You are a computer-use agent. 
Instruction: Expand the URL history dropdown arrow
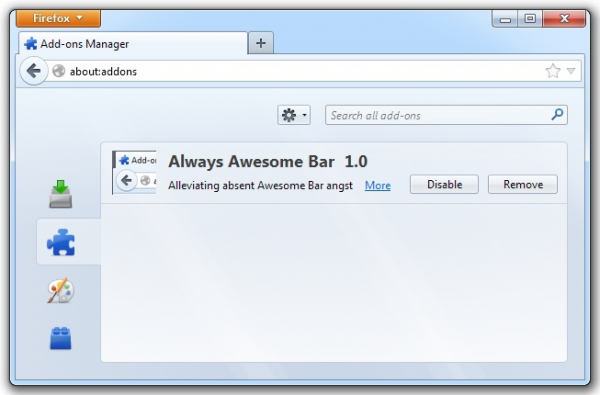pos(571,71)
